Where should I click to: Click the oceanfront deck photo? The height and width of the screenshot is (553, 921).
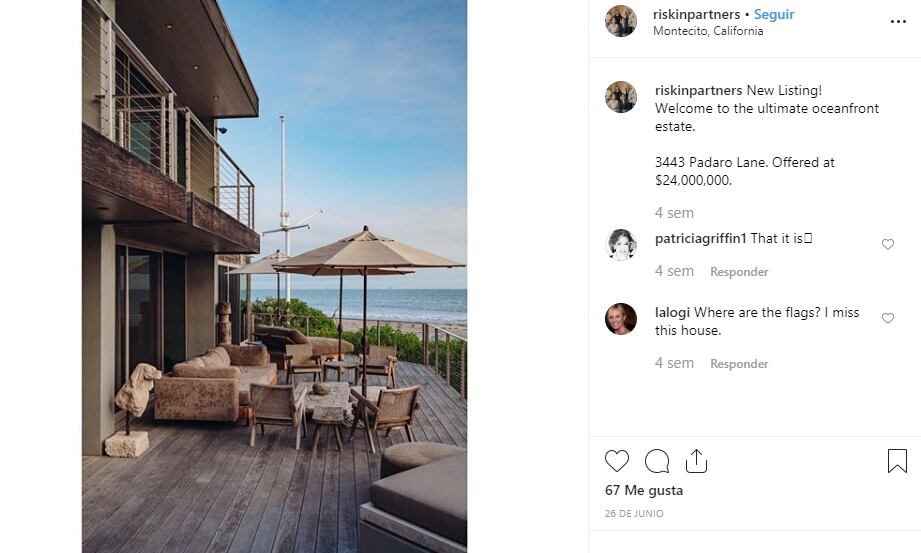coord(274,276)
